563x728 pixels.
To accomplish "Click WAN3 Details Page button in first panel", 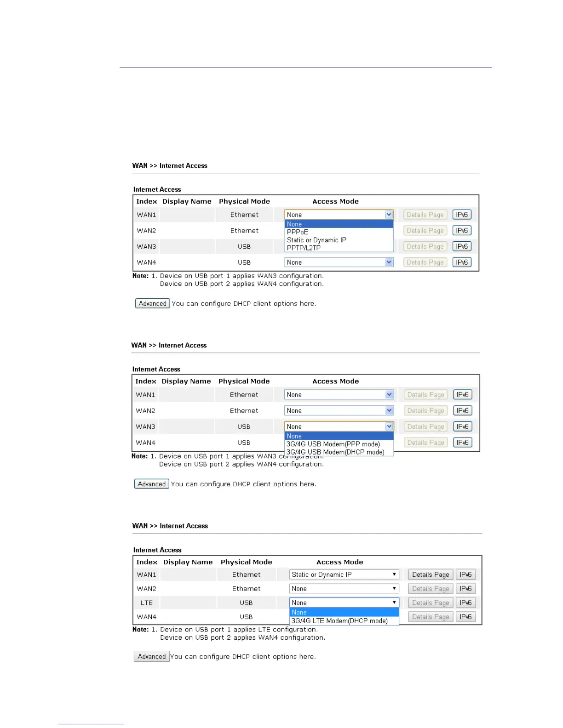I will (x=425, y=246).
